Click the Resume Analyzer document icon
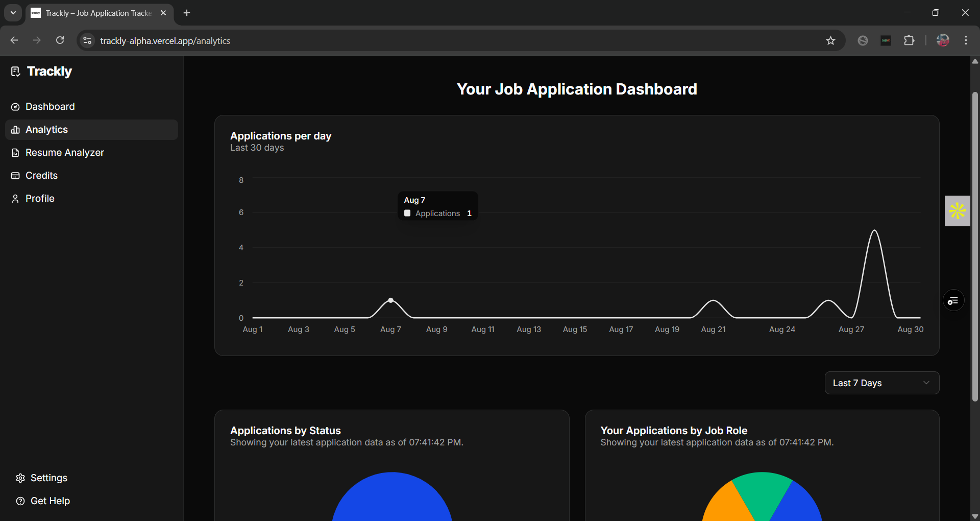 coord(15,153)
